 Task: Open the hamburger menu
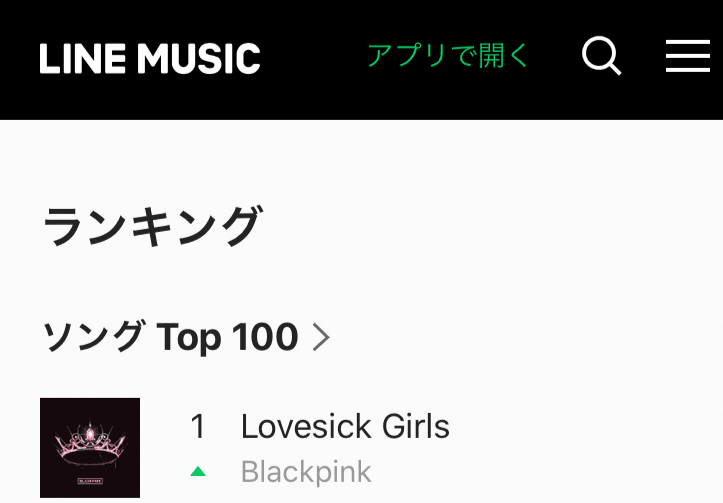click(688, 57)
